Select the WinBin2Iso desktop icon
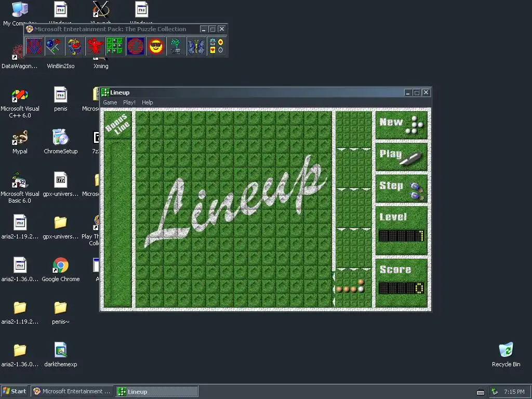 pyautogui.click(x=60, y=66)
